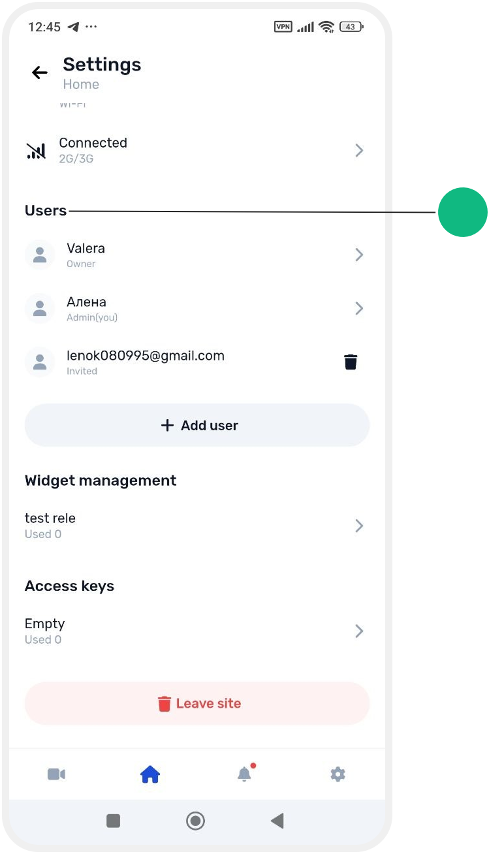Select the home icon in the bottom navigation
Viewport: 504px width, 854px height.
(x=150, y=775)
